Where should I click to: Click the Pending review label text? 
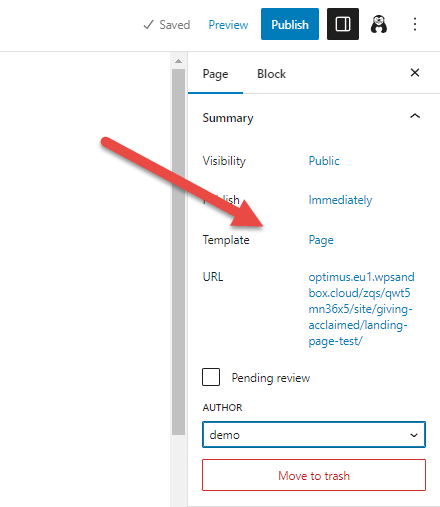click(271, 378)
